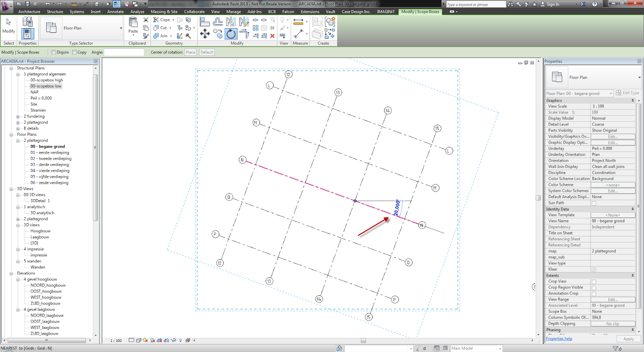The height and width of the screenshot is (352, 644).
Task: Click the Apply button in Properties
Action: pos(628,339)
